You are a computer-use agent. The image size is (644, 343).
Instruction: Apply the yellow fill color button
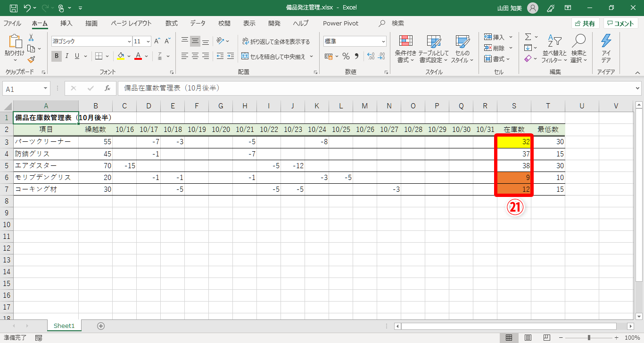tap(120, 56)
